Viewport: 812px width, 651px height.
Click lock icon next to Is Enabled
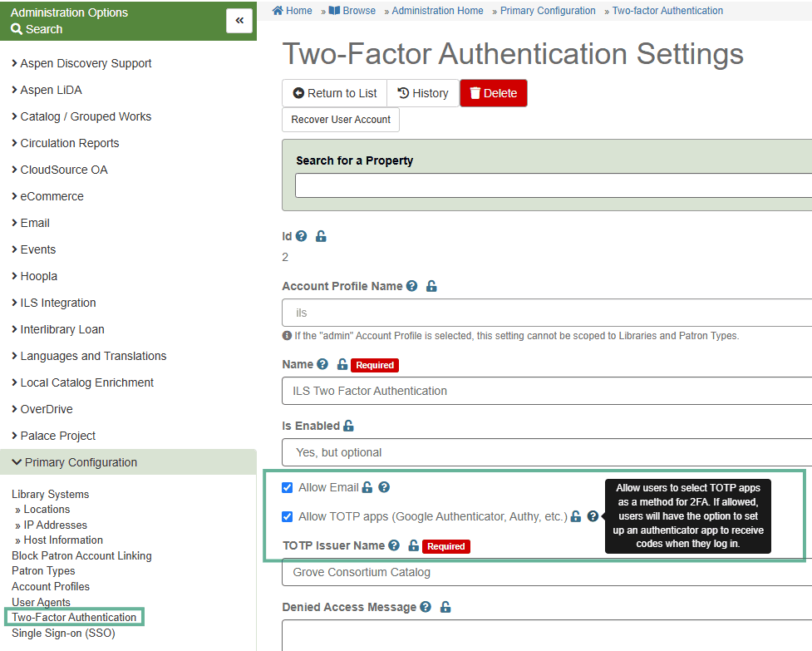point(348,426)
